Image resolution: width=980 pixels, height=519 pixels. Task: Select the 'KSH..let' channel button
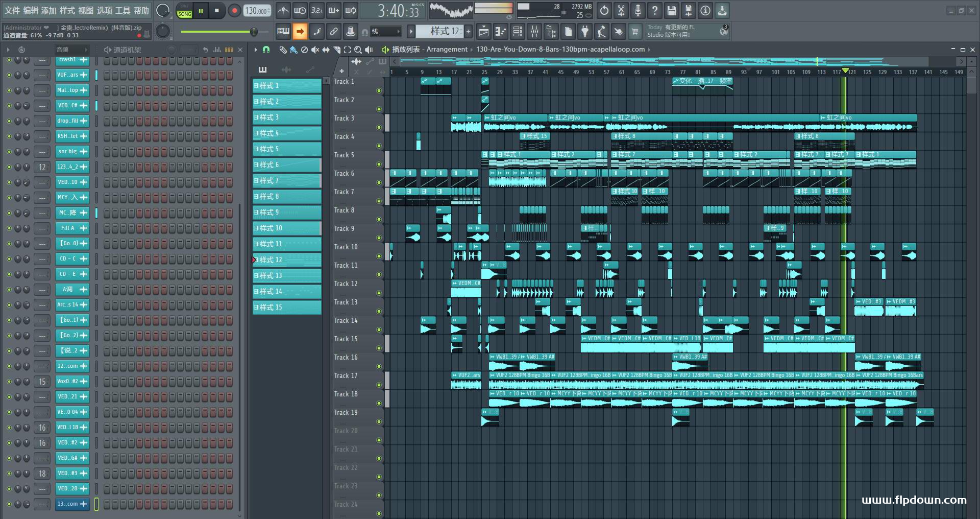pos(72,136)
